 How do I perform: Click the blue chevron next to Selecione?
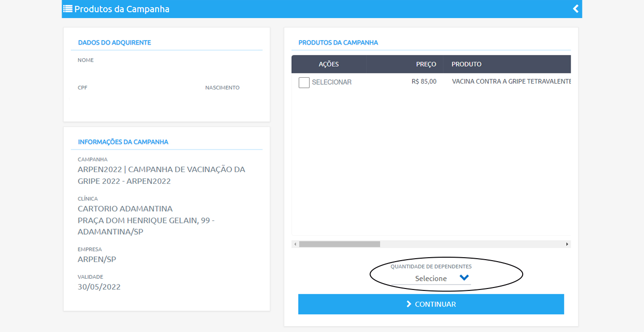(464, 278)
